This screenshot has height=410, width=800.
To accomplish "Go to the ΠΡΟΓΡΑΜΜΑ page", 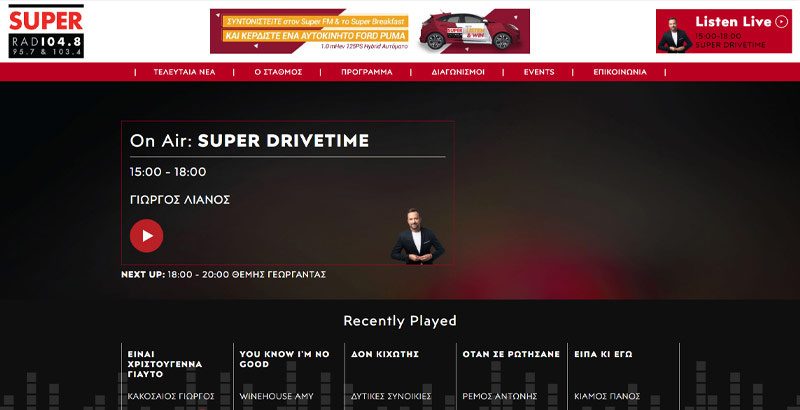I will [x=366, y=72].
